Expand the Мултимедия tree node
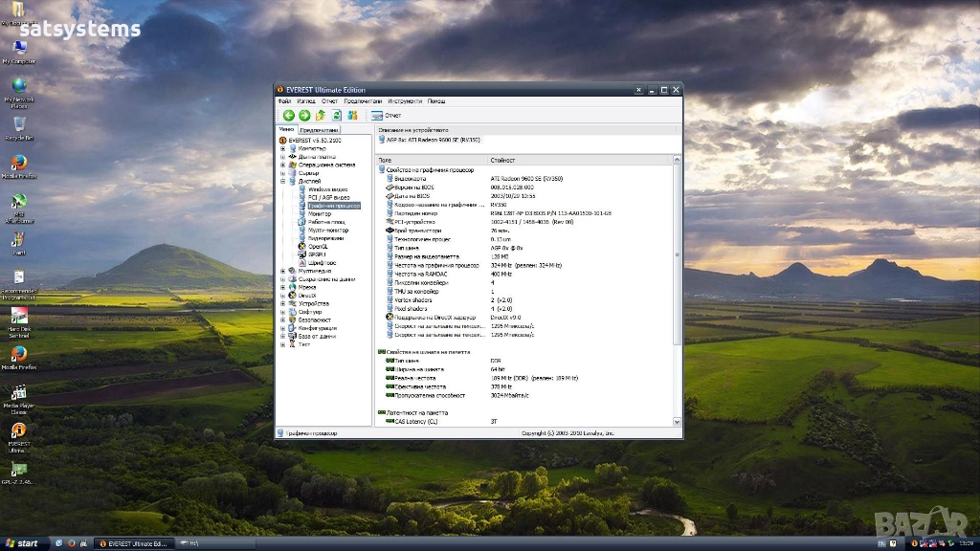980x551 pixels. (x=282, y=271)
